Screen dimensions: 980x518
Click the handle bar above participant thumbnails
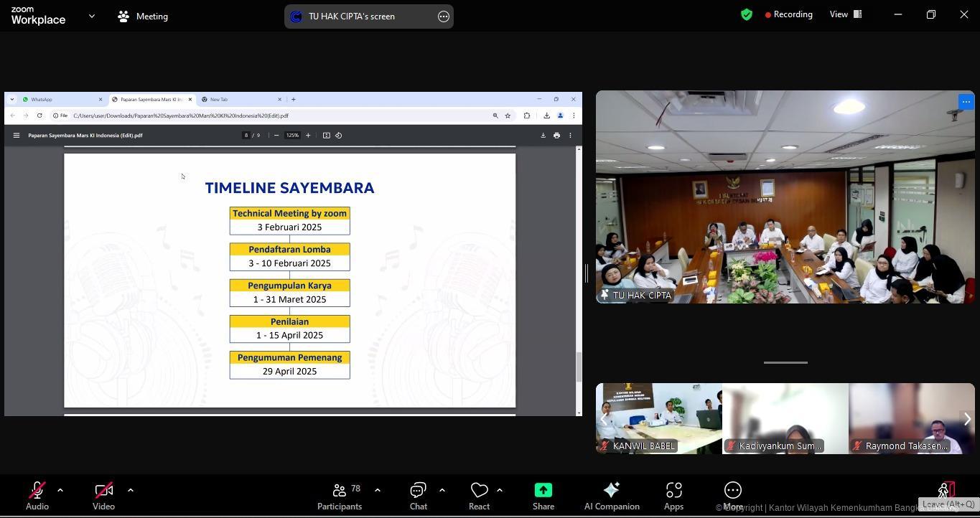785,362
